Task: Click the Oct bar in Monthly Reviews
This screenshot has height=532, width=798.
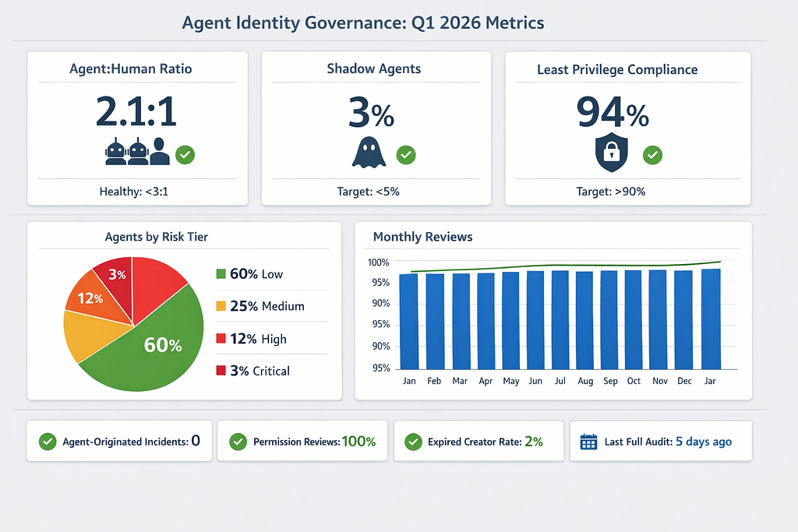Action: pyautogui.click(x=633, y=319)
